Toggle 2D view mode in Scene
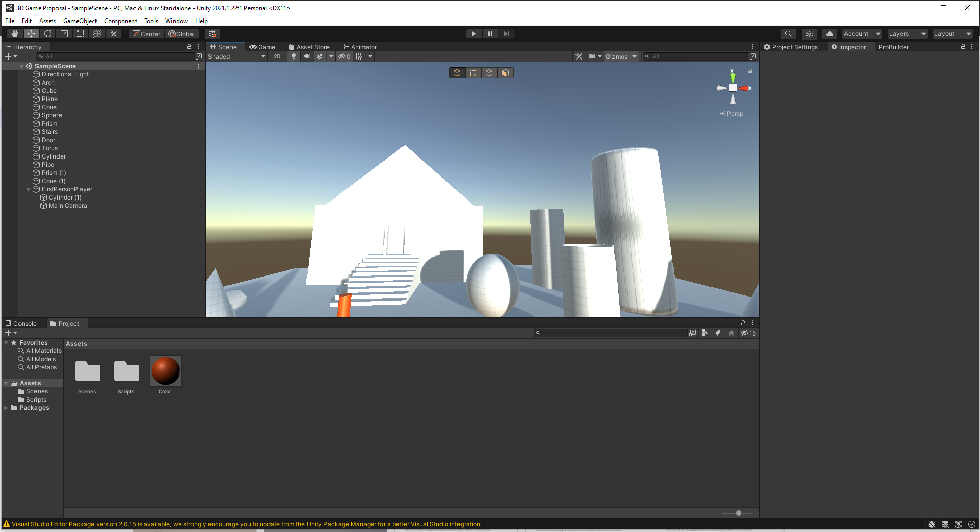This screenshot has height=532, width=980. tap(277, 56)
